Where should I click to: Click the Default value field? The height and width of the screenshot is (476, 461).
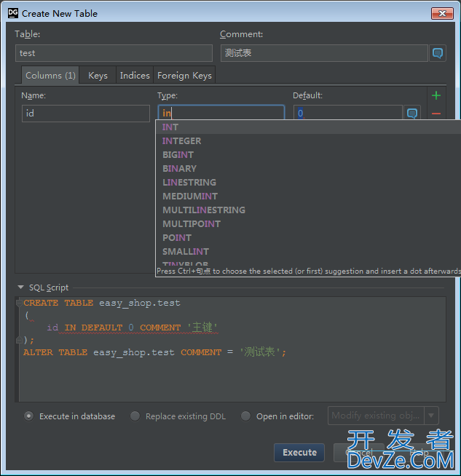[x=348, y=113]
